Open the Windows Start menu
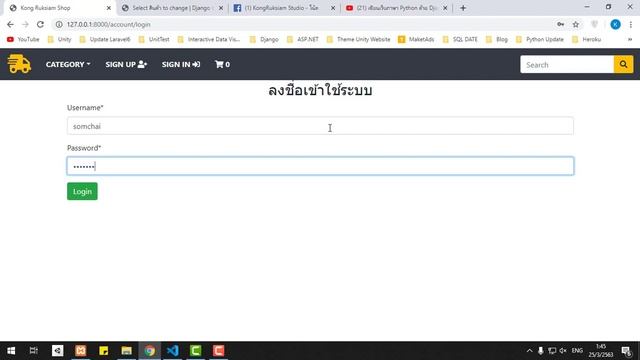 pyautogui.click(x=11, y=351)
